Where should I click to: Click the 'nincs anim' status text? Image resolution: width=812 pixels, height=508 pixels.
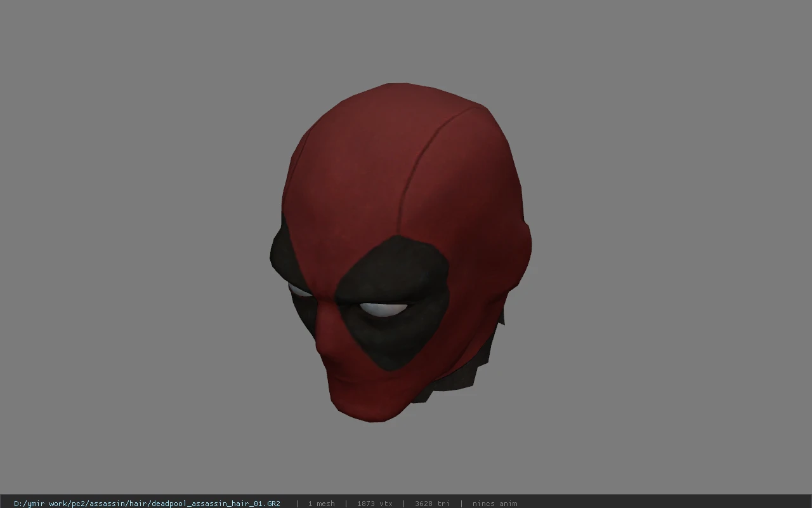[x=495, y=504]
